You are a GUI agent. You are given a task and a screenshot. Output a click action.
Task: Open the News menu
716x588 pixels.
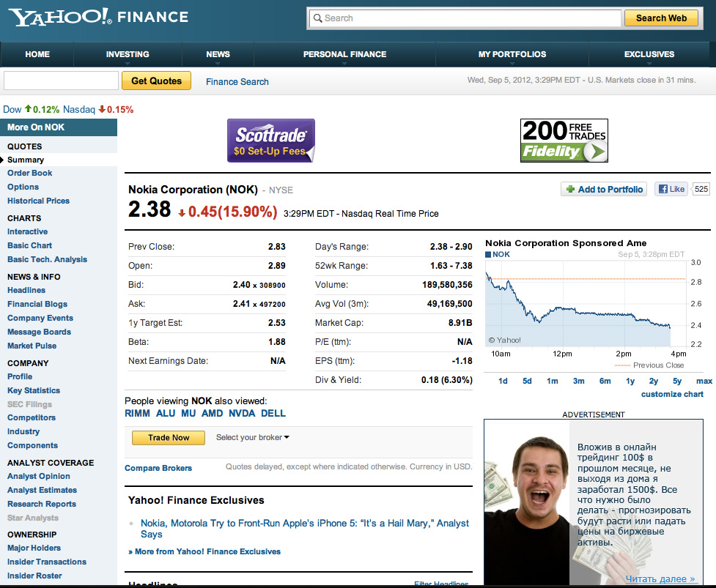click(x=218, y=54)
